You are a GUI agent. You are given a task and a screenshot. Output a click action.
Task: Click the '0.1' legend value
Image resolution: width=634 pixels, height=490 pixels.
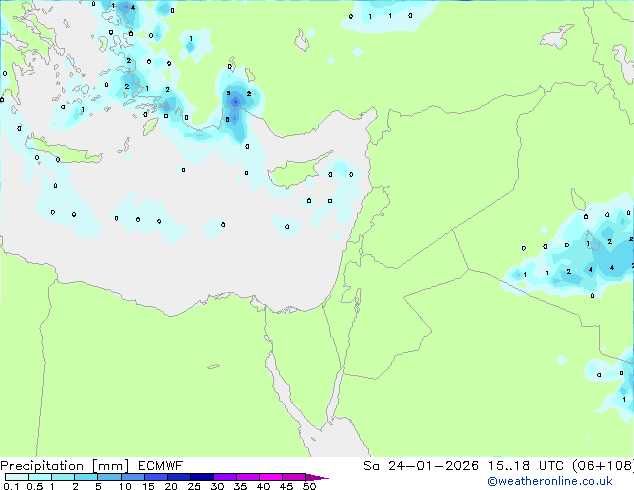click(11, 486)
